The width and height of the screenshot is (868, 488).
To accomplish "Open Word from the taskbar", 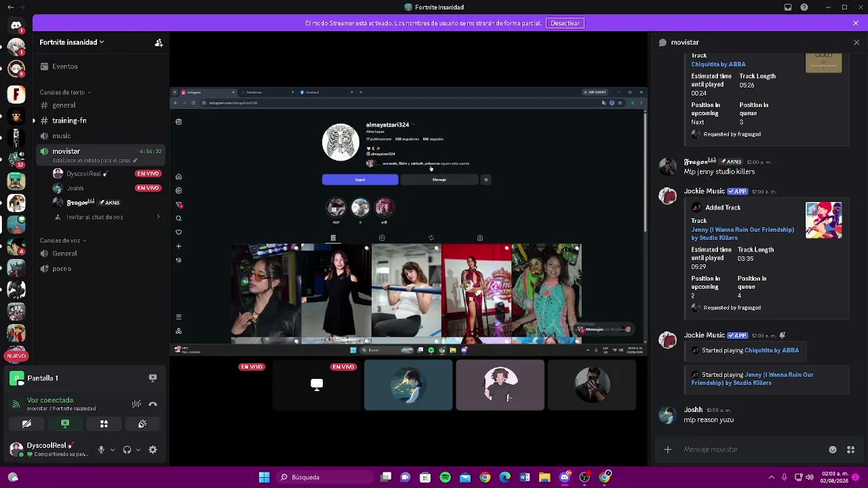I will [x=525, y=477].
